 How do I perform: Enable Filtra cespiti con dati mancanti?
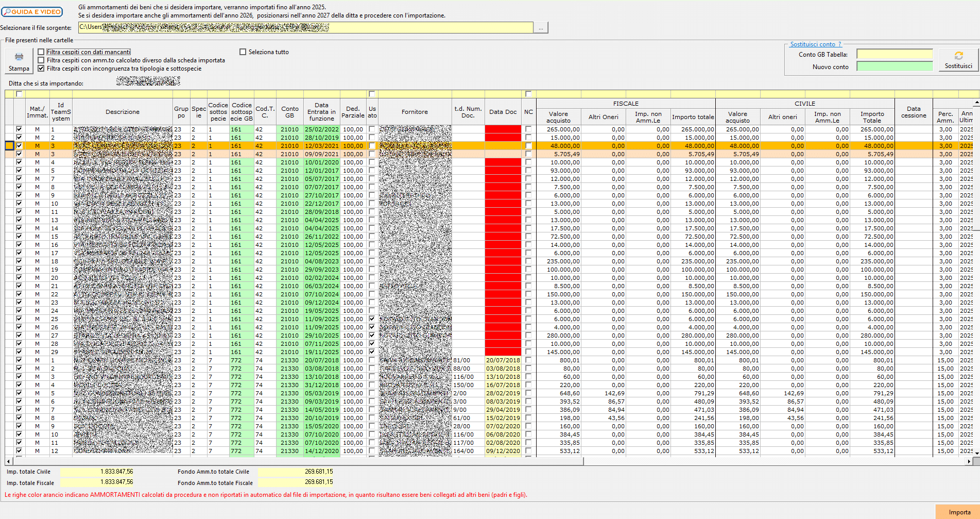(41, 52)
